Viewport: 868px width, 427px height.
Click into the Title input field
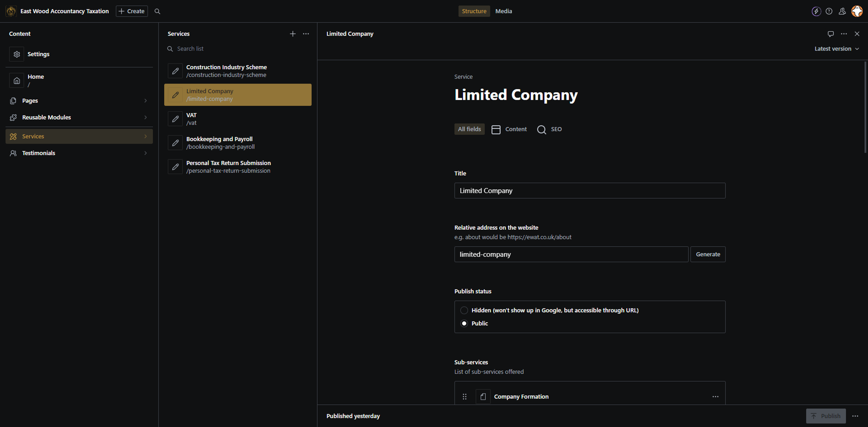click(x=589, y=191)
